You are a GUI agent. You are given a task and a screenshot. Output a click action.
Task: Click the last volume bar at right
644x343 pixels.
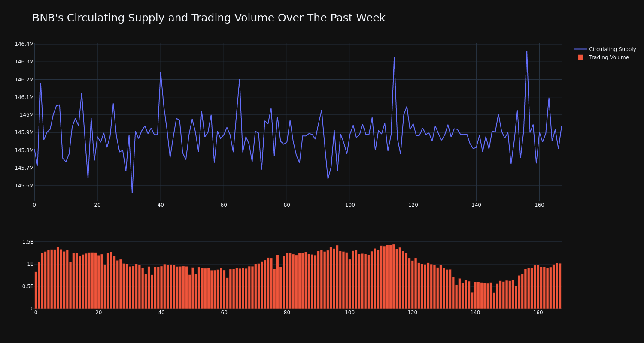point(560,286)
